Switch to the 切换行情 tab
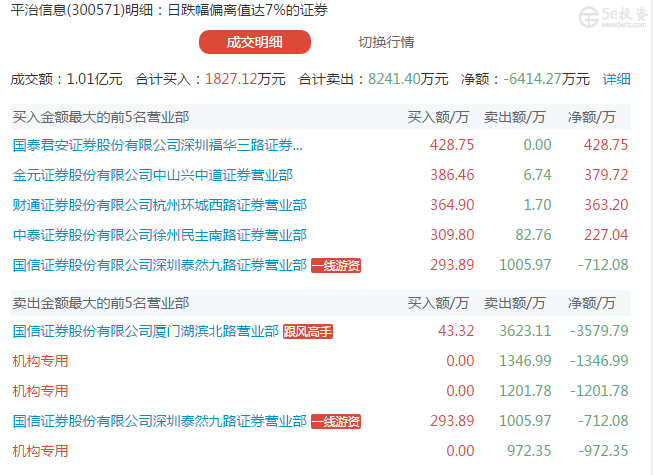The width and height of the screenshot is (653, 475). pyautogui.click(x=386, y=42)
